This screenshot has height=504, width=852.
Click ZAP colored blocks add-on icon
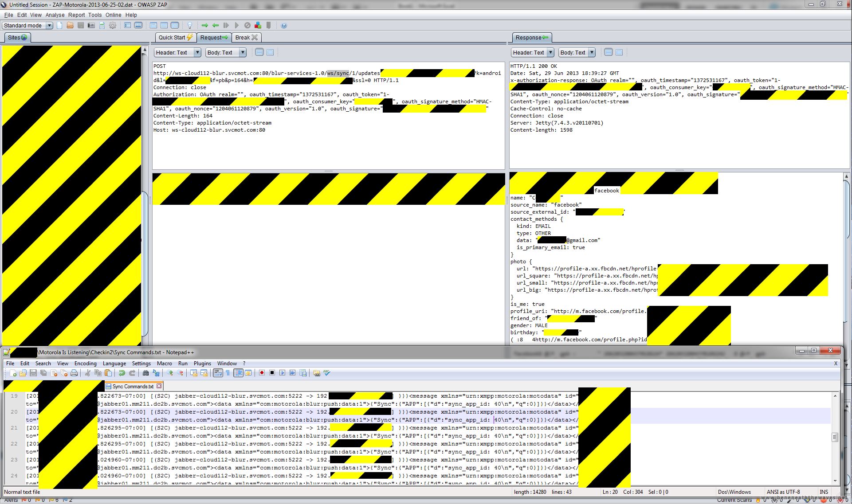[258, 26]
